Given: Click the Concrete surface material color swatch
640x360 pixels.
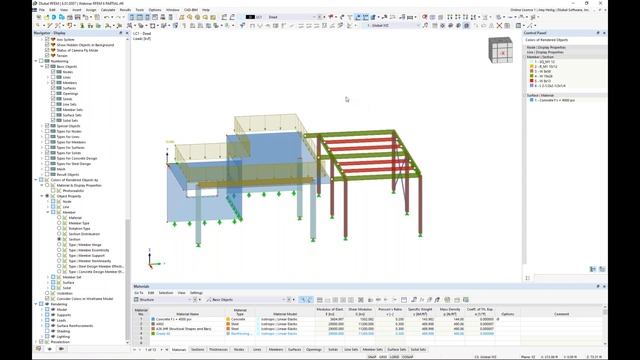Looking at the screenshot, I should [531, 100].
